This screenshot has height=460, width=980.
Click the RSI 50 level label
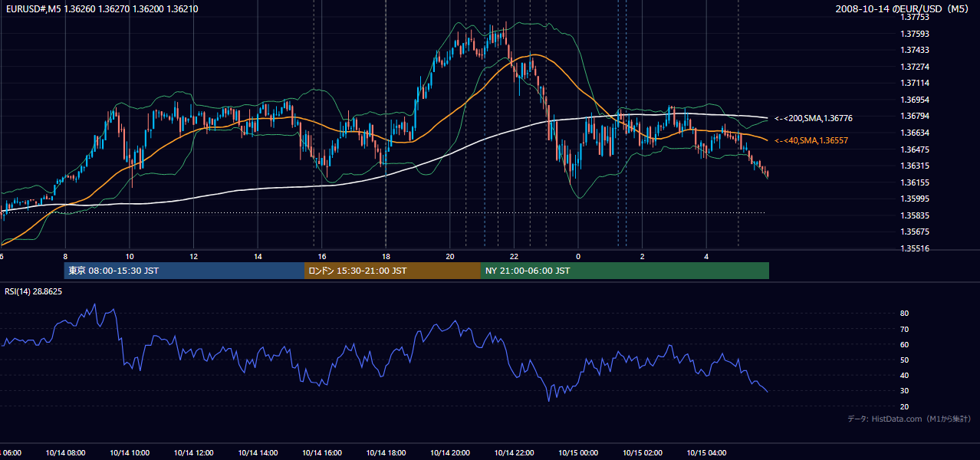point(904,360)
